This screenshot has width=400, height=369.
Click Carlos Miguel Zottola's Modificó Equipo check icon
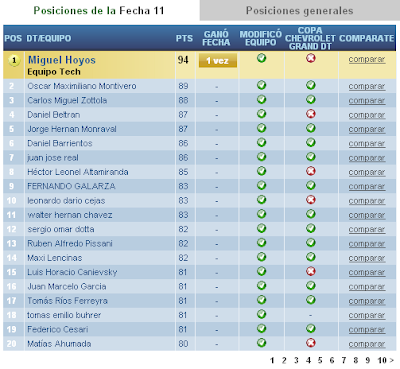(262, 100)
